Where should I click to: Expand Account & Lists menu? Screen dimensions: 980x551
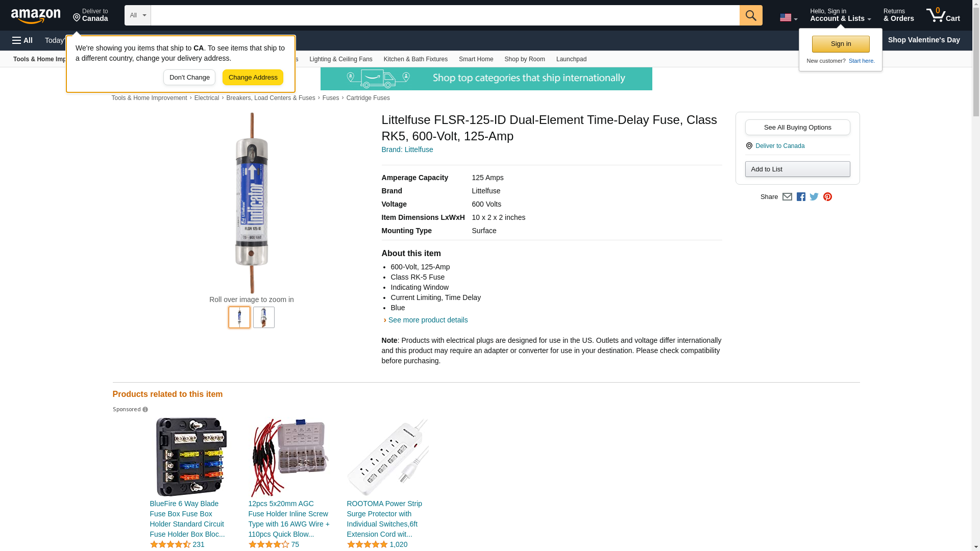(x=840, y=15)
